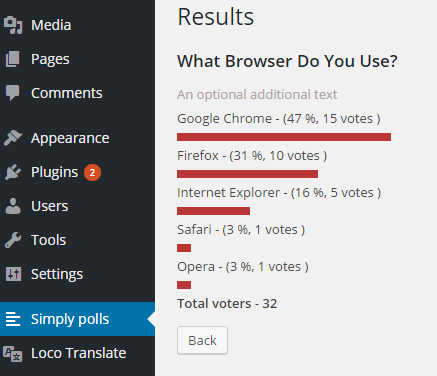Click the Settings sliders icon
Image resolution: width=437 pixels, height=376 pixels.
13,274
